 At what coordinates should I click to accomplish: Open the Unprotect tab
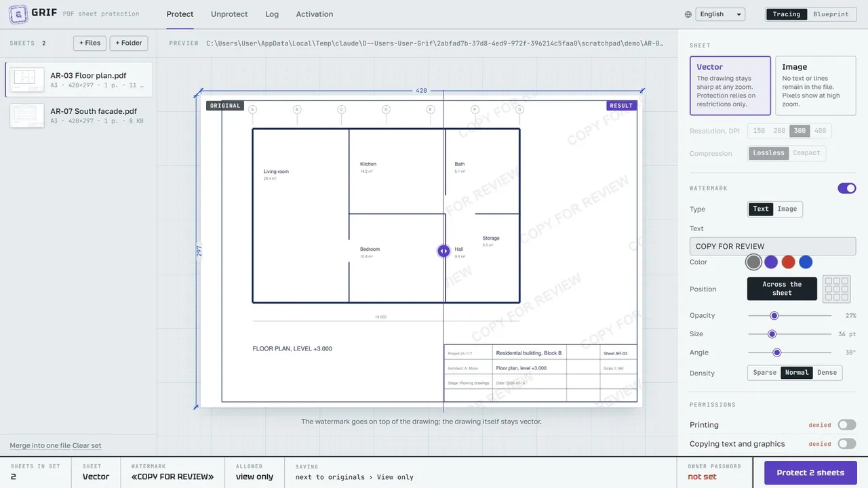point(229,14)
